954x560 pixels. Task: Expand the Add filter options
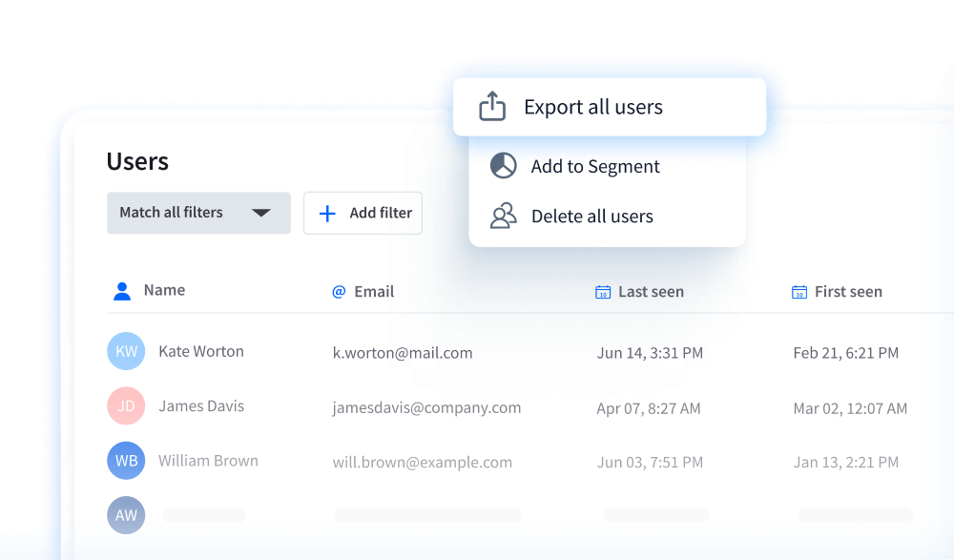pos(363,213)
